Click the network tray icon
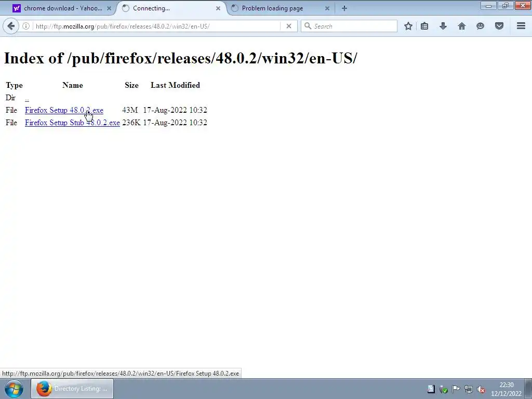The height and width of the screenshot is (399, 532). point(468,390)
